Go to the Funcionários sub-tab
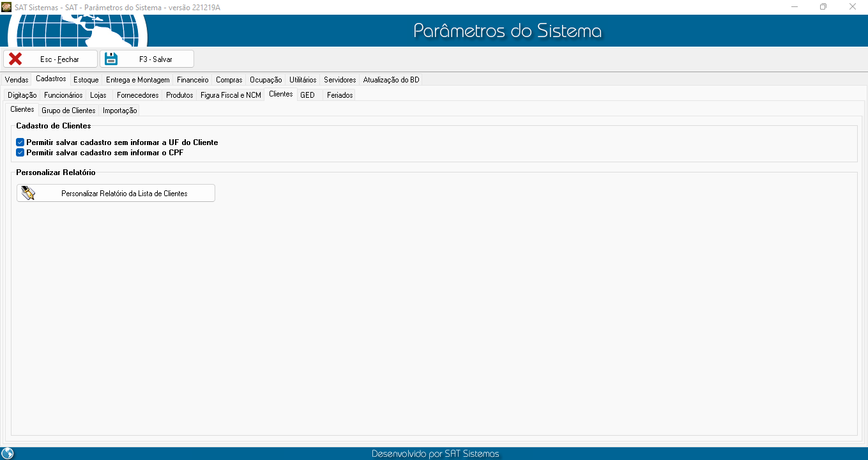 pyautogui.click(x=63, y=95)
